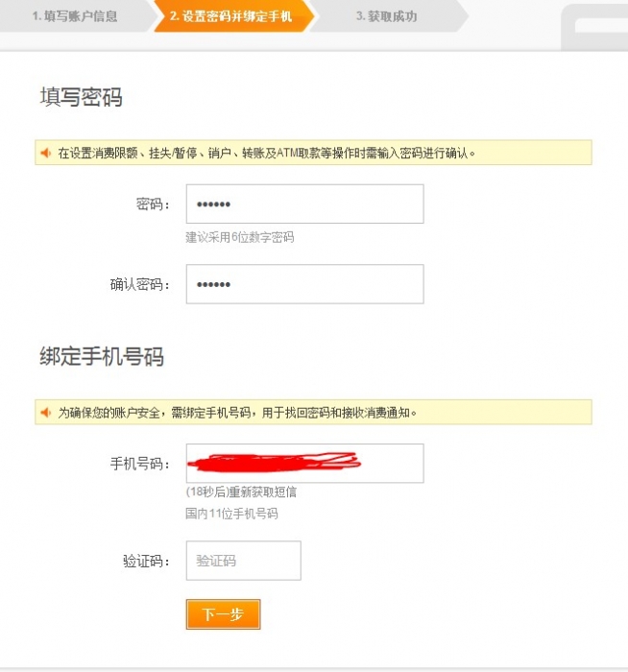Click the yellow account security notice bar
The height and width of the screenshot is (672, 628).
pos(313,412)
